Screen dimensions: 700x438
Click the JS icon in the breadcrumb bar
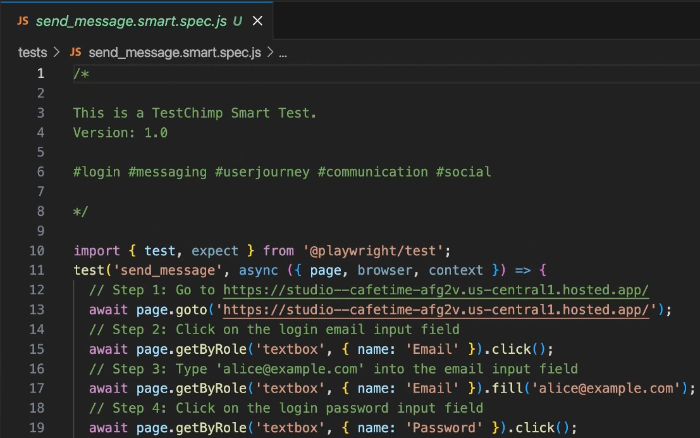point(76,52)
